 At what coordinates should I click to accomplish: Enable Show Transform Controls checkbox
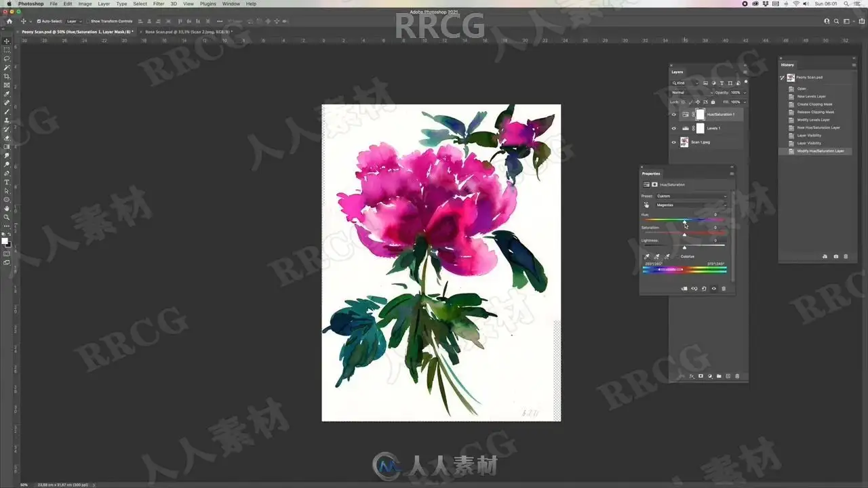[87, 21]
